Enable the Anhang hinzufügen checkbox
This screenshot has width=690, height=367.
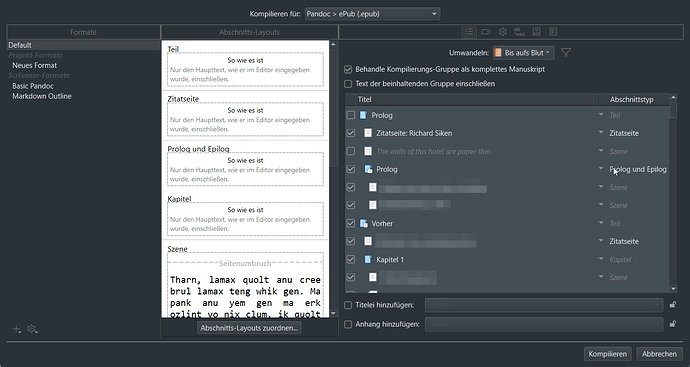[x=348, y=324]
